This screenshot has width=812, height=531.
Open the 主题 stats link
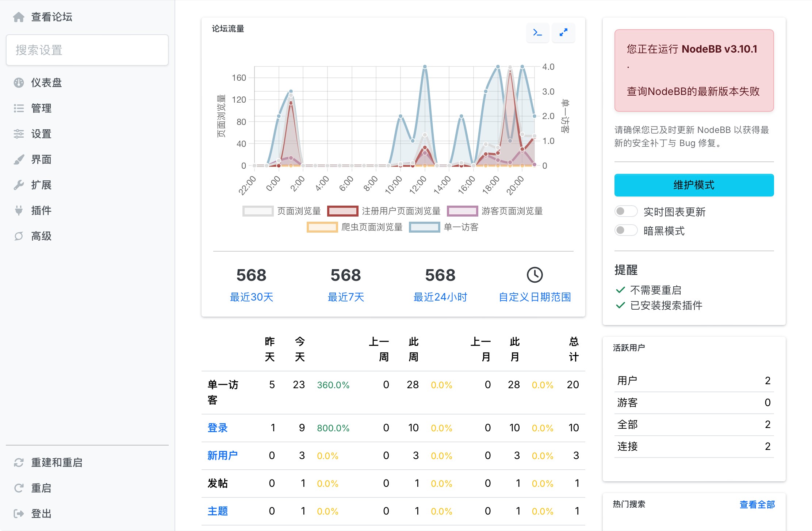[x=218, y=511]
